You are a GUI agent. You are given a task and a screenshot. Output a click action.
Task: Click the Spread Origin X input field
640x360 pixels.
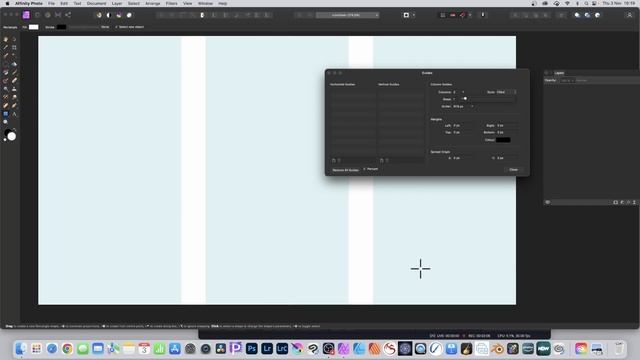pos(462,158)
